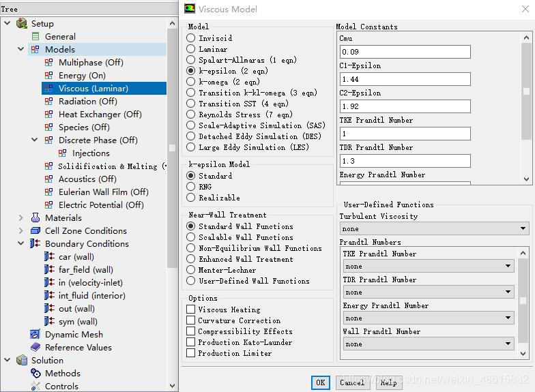535x392 pixels.
Task: Click the Radiation (Off) model icon
Action: [x=49, y=101]
